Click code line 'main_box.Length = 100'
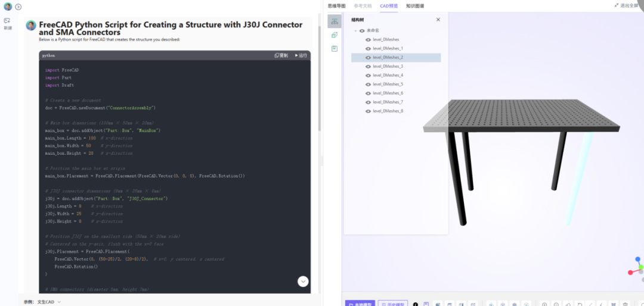This screenshot has width=644, height=306. tap(70, 138)
